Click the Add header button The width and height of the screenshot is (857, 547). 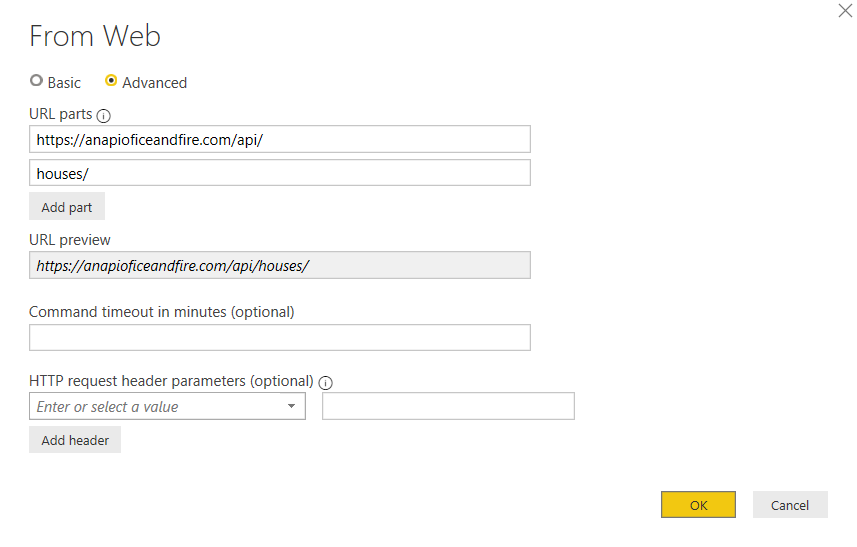click(75, 440)
